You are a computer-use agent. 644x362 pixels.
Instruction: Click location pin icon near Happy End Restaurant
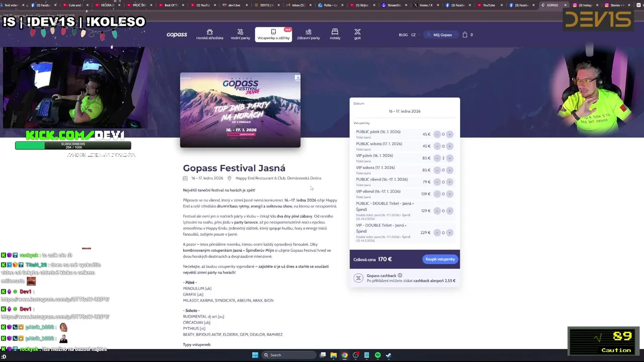point(229,178)
